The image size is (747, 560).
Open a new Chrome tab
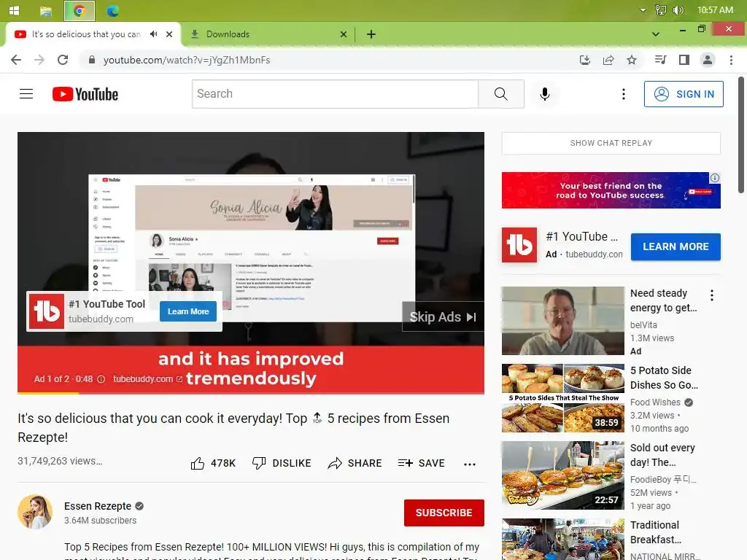point(371,34)
